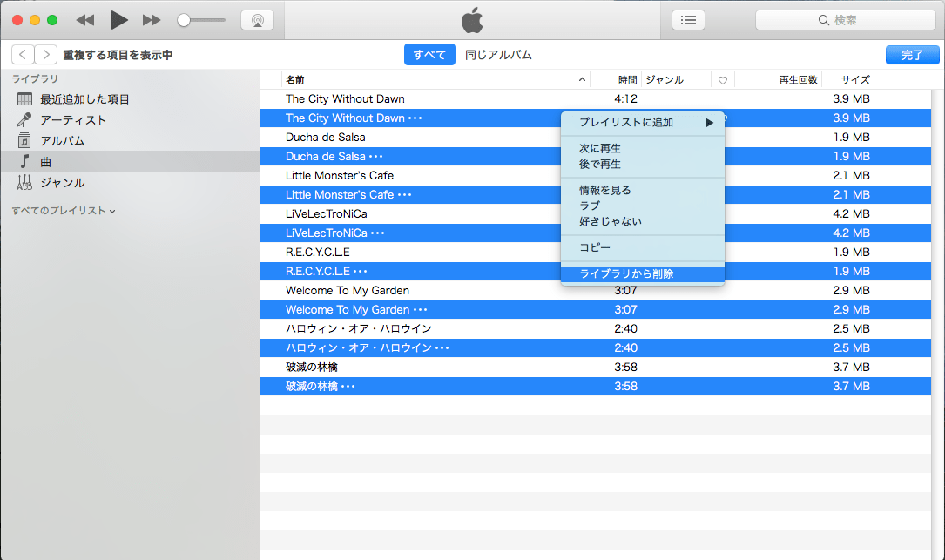Choose 後で再生 from the context menu
The height and width of the screenshot is (560, 945).
[643, 164]
